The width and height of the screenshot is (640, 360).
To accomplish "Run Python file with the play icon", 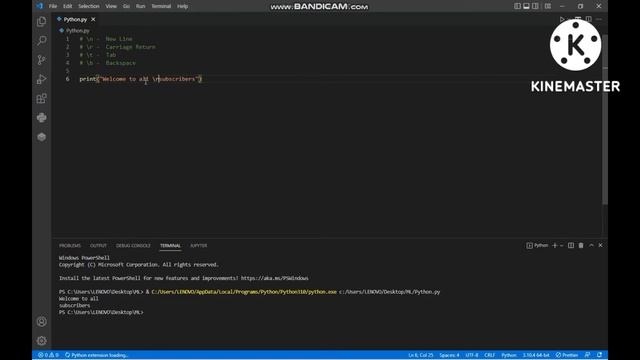I will coord(562,19).
